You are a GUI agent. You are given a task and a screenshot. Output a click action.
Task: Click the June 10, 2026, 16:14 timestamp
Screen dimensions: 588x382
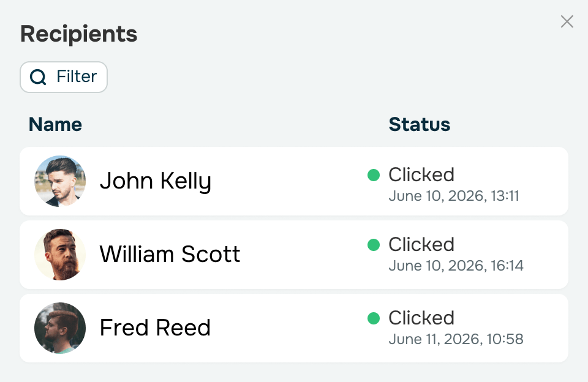point(456,266)
